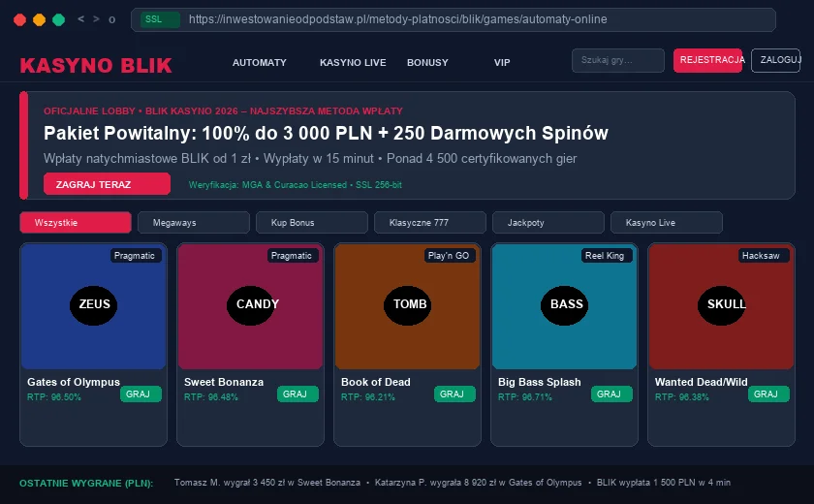
Task: Click the browser forward arrow
Action: [x=96, y=19]
